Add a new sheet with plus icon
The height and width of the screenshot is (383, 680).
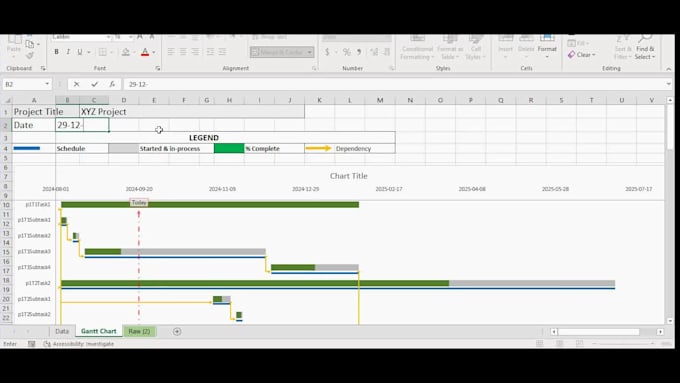177,331
